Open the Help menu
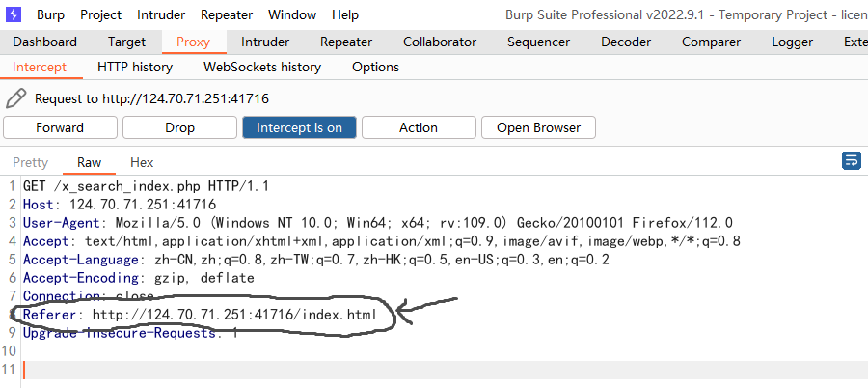Viewport: 868px width, 388px height. (345, 14)
